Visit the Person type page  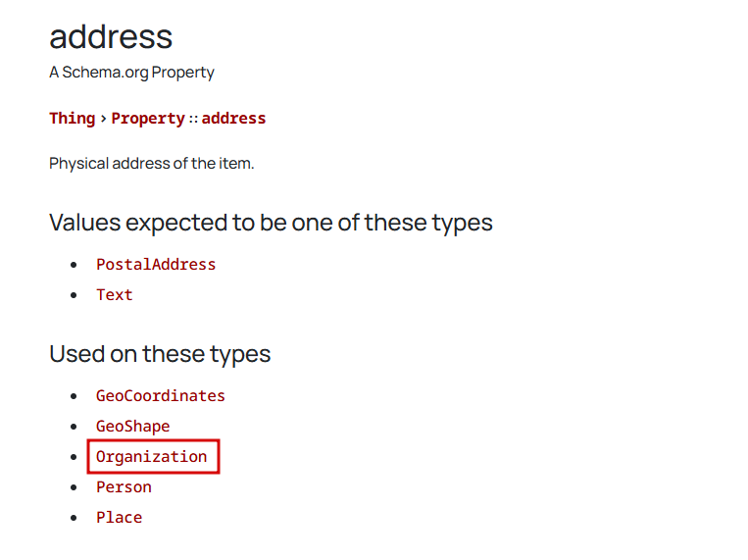coord(124,487)
